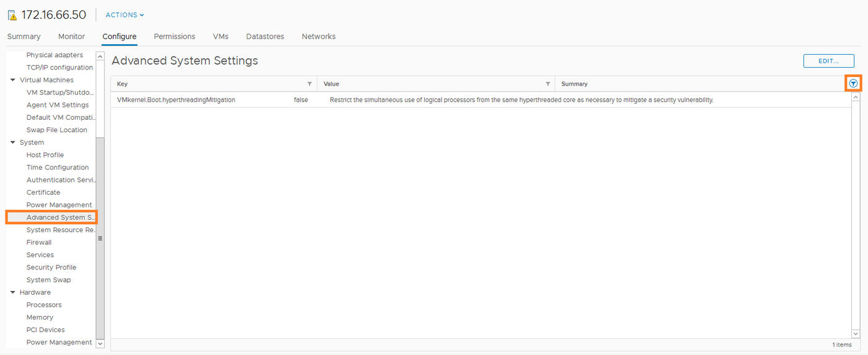Screen dimensions: 868x355
Task: Click the sidebar scroll up arrow
Action: tap(100, 56)
